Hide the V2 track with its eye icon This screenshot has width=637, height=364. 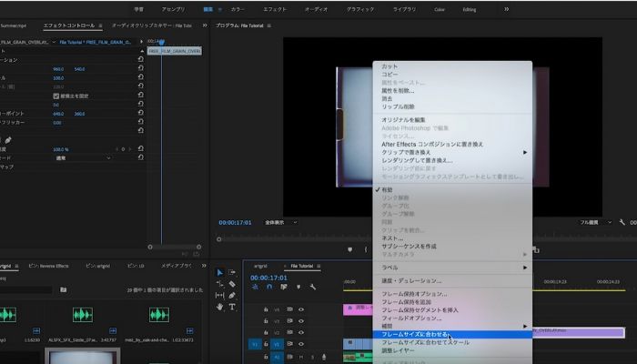[301, 332]
